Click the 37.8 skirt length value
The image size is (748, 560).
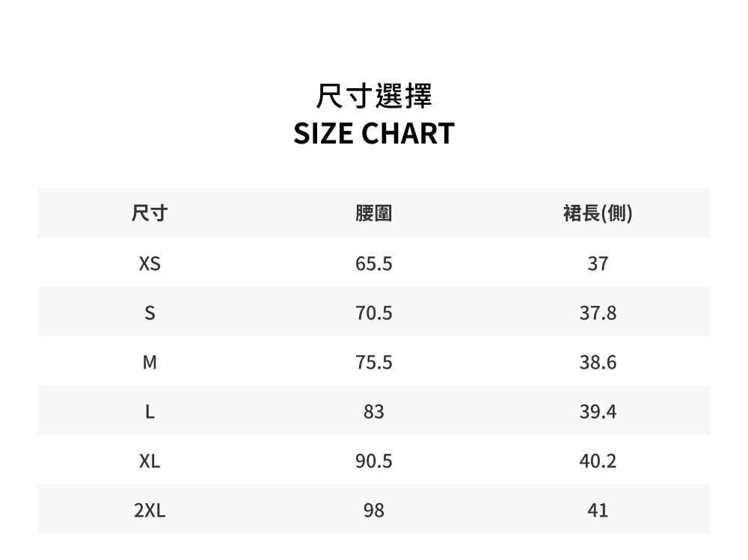pos(598,313)
